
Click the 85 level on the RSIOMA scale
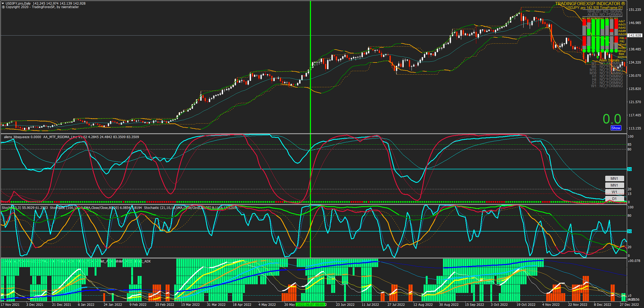coord(630,144)
